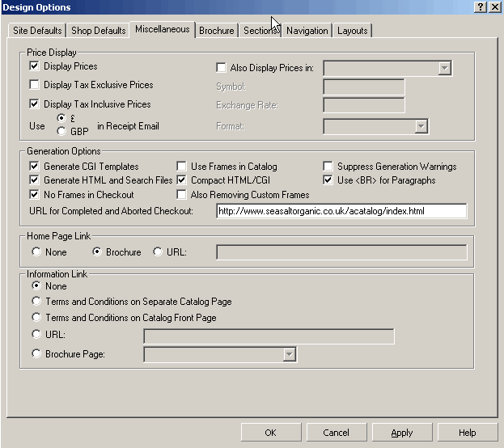Select None for Home Page Link
The width and height of the screenshot is (504, 448).
[x=36, y=252]
